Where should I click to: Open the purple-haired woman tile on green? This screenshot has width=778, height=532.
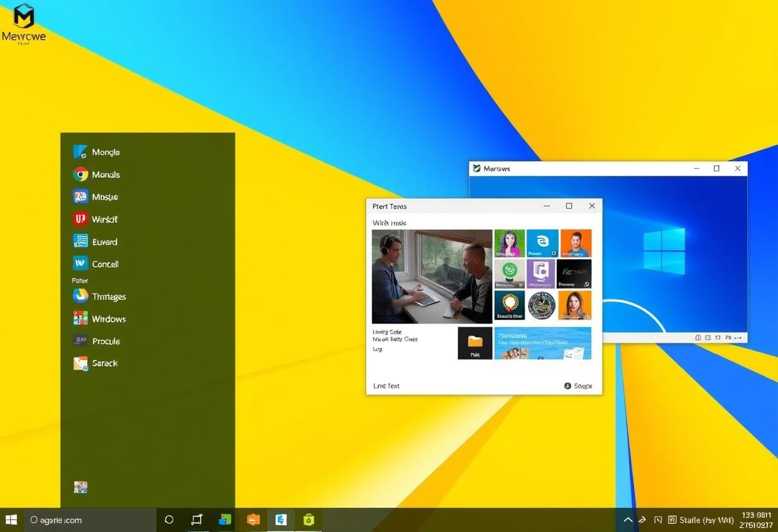(509, 243)
